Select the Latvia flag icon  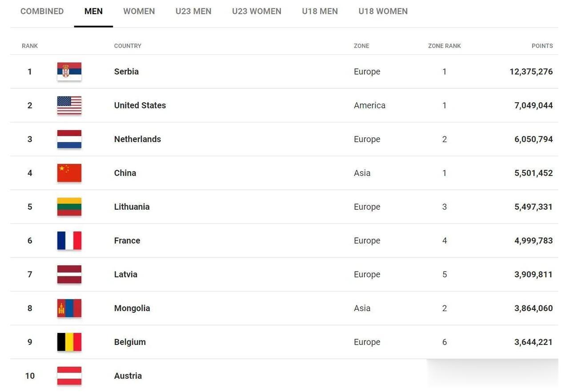pos(69,274)
